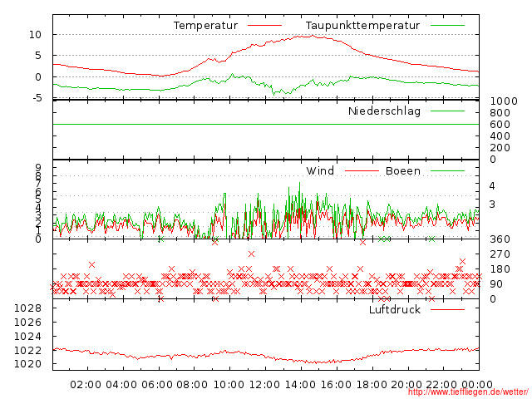Click the Temperatur legend label

tap(205, 26)
